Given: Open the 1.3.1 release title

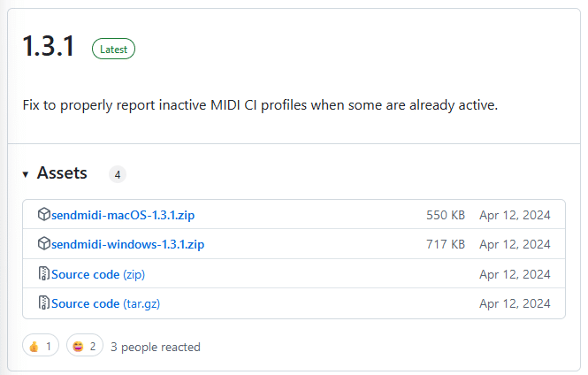Looking at the screenshot, I should (x=49, y=46).
